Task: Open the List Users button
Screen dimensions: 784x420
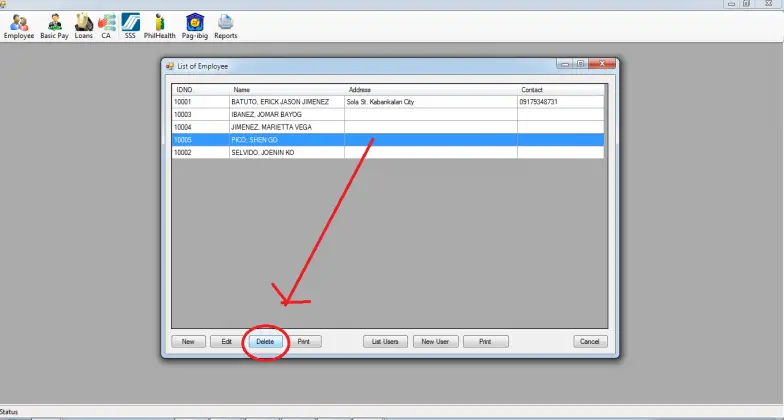Action: point(385,342)
